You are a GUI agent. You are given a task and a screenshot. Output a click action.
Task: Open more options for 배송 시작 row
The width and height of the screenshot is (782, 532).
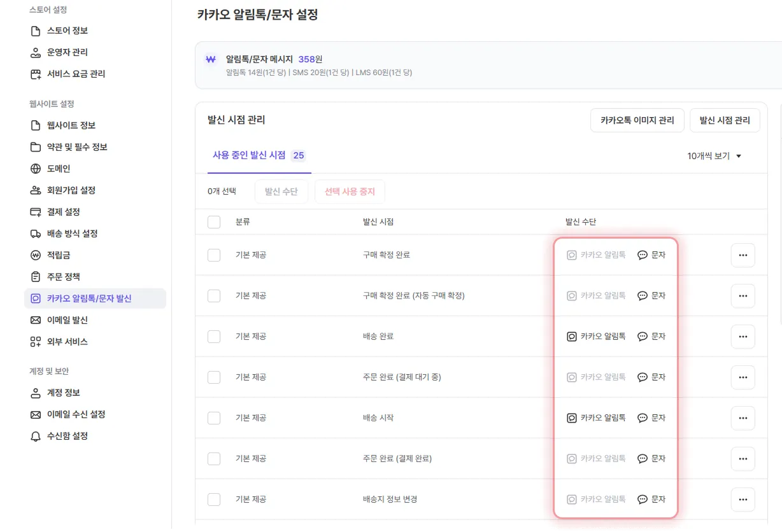[x=743, y=418]
